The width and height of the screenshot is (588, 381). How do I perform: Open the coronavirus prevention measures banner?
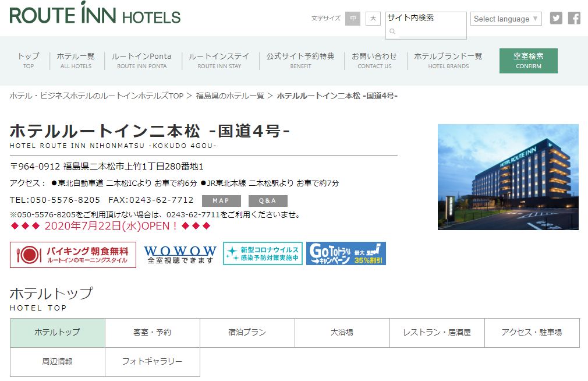point(263,253)
